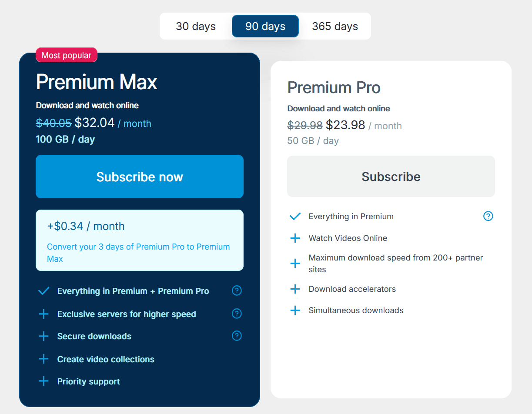Click plus icon beside Simultaneous downloads
This screenshot has width=532, height=414.
295,310
